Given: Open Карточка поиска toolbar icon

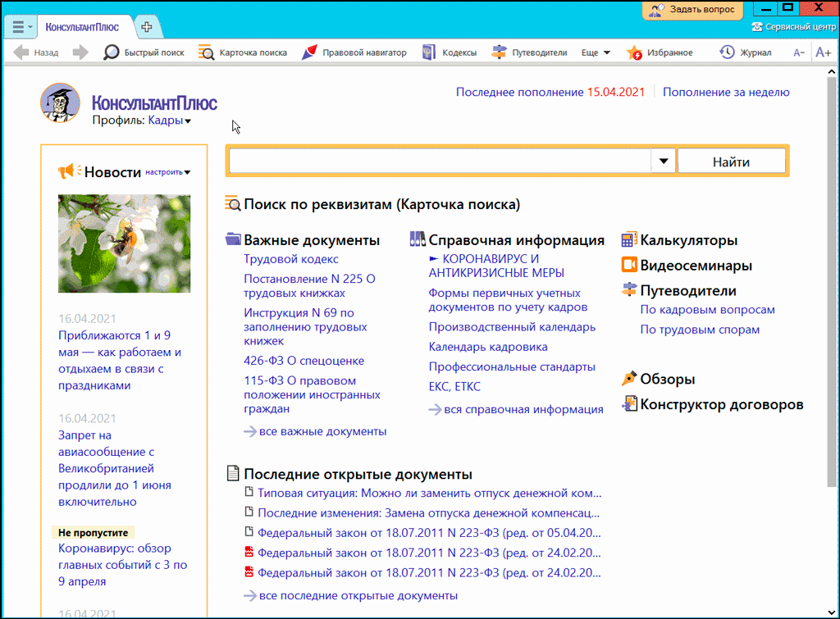Looking at the screenshot, I should click(x=206, y=52).
